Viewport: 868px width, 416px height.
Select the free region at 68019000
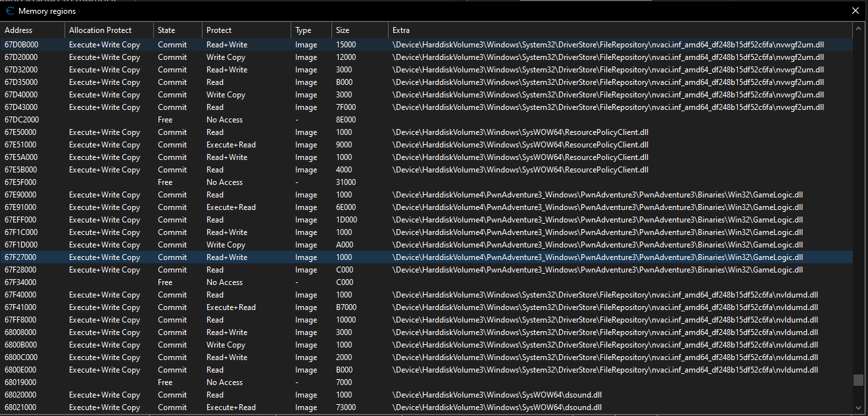point(426,382)
